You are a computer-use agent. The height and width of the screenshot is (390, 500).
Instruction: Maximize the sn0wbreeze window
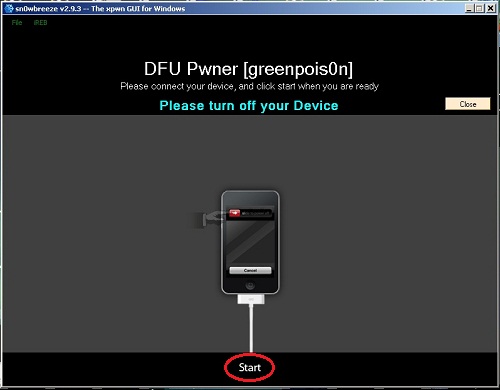(480, 8)
